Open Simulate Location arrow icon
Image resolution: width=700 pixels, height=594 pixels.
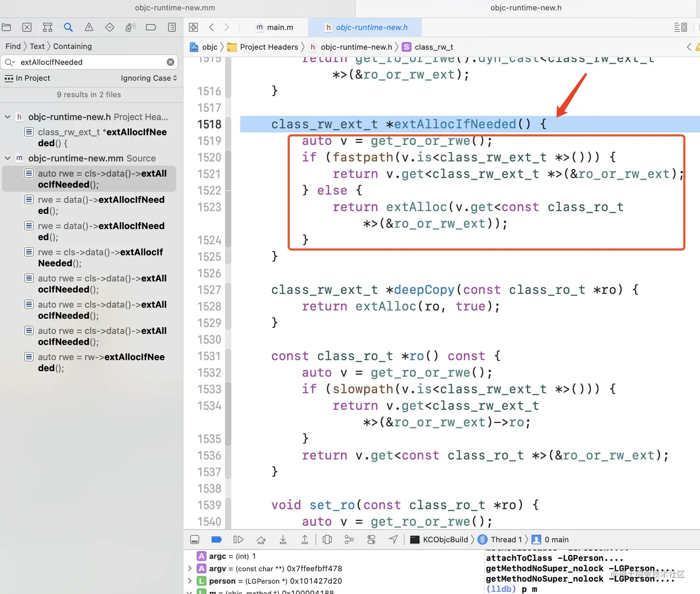coord(393,540)
